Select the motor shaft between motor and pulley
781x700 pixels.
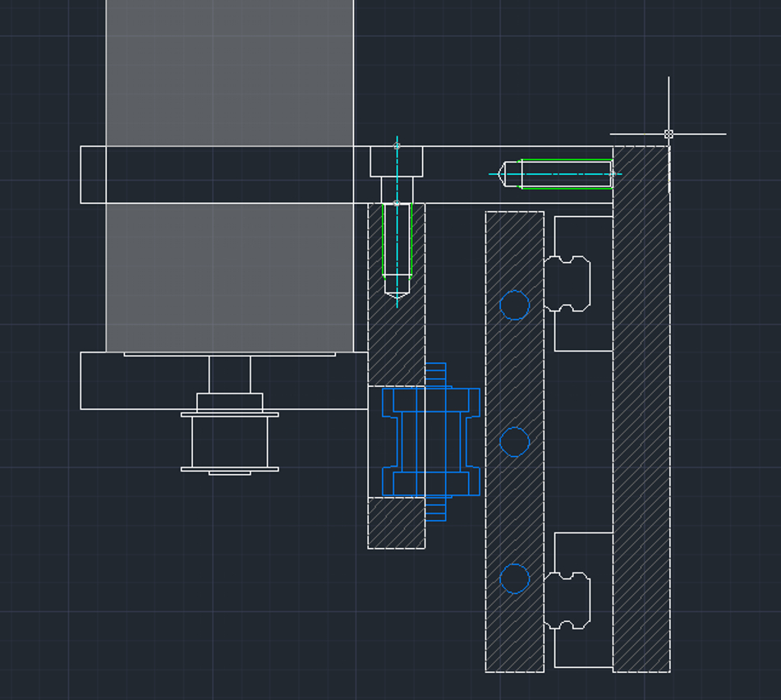230,375
